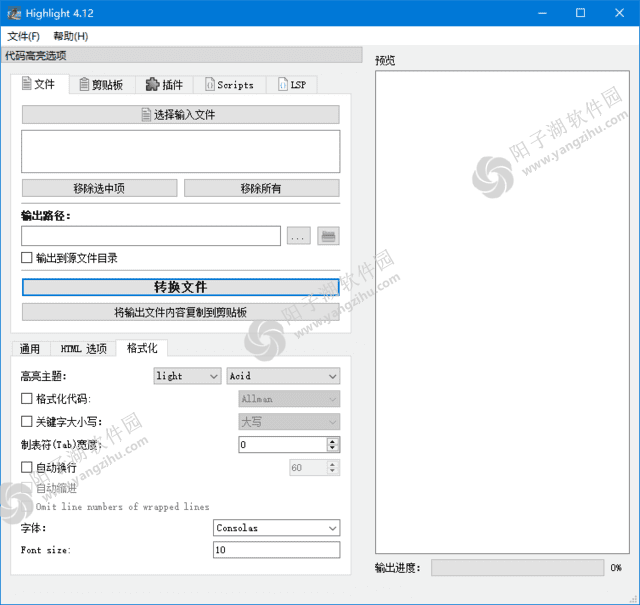This screenshot has height=605, width=640.
Task: Click the 选择输入文件 button
Action: (180, 115)
